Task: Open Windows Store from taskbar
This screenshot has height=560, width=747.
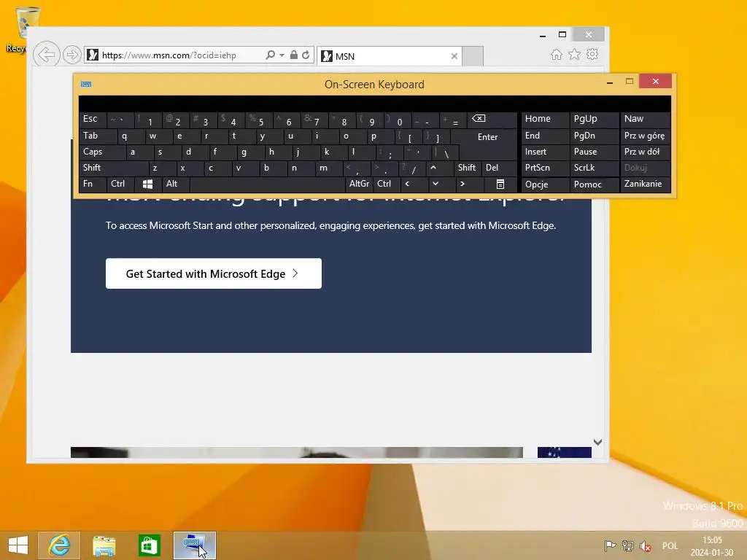Action: click(x=149, y=545)
